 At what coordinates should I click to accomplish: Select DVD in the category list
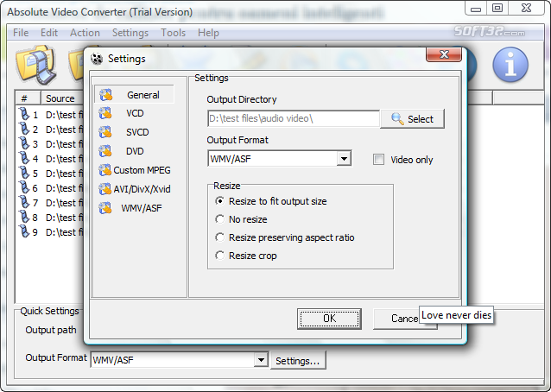135,151
